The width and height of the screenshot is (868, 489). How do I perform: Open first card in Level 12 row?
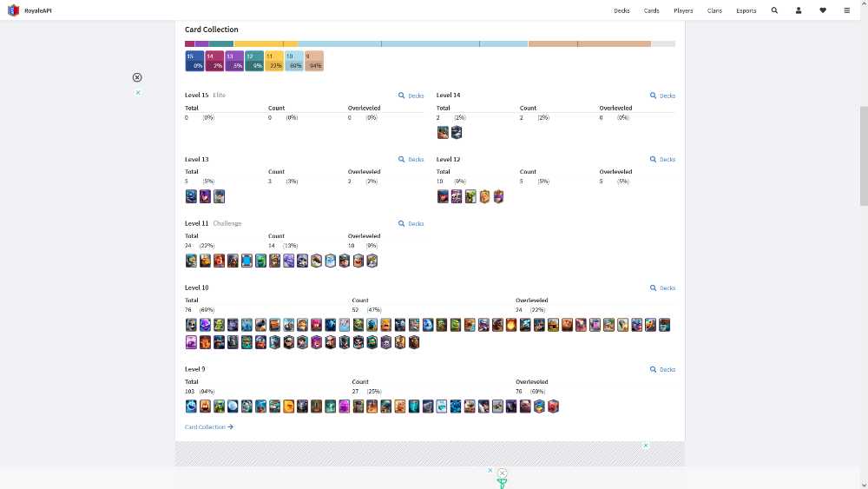click(x=443, y=196)
